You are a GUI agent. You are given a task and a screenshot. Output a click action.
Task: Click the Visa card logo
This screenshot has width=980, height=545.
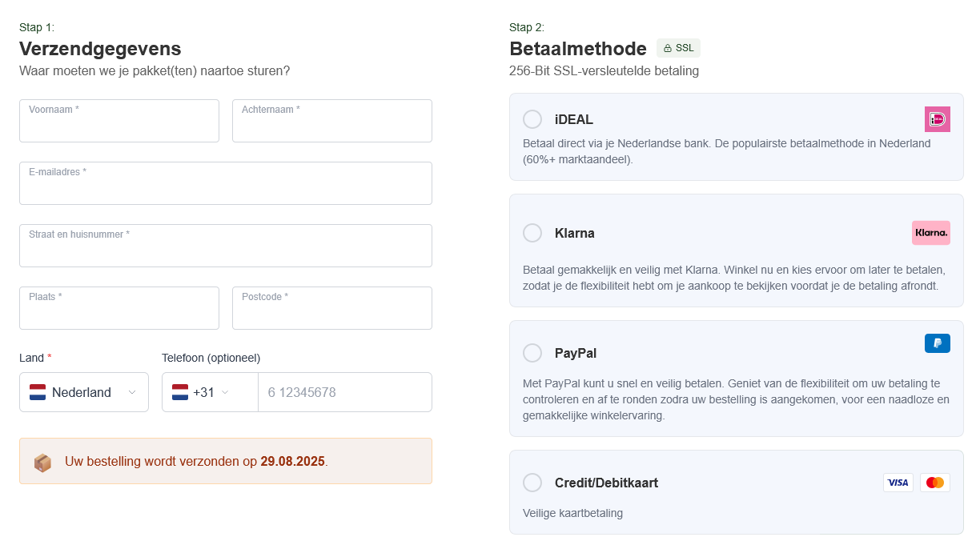click(898, 483)
